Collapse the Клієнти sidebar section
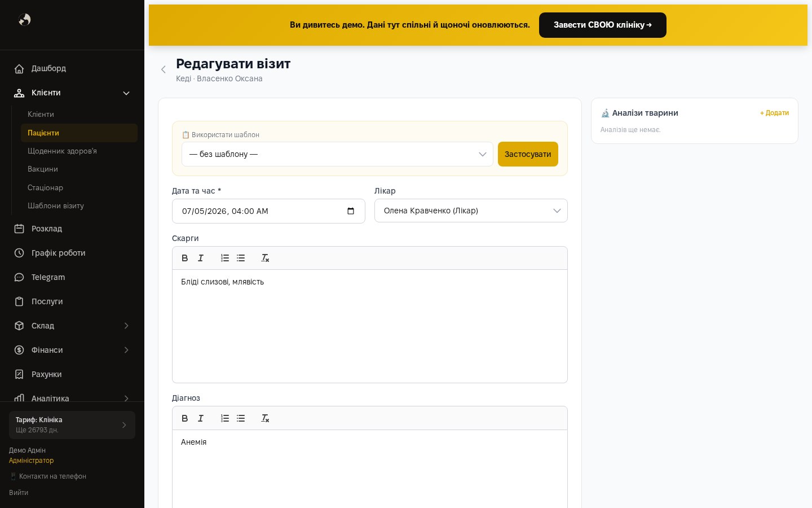The height and width of the screenshot is (508, 812). tap(126, 93)
